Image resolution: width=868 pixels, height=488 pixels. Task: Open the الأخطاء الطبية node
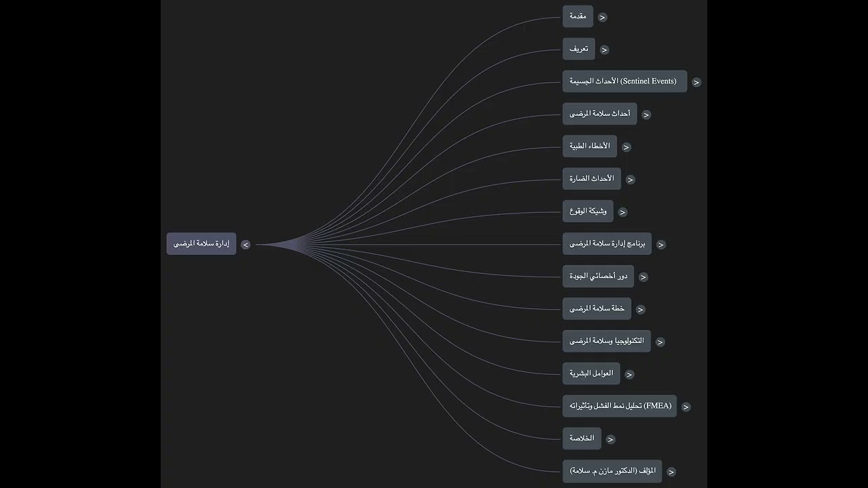coord(590,146)
